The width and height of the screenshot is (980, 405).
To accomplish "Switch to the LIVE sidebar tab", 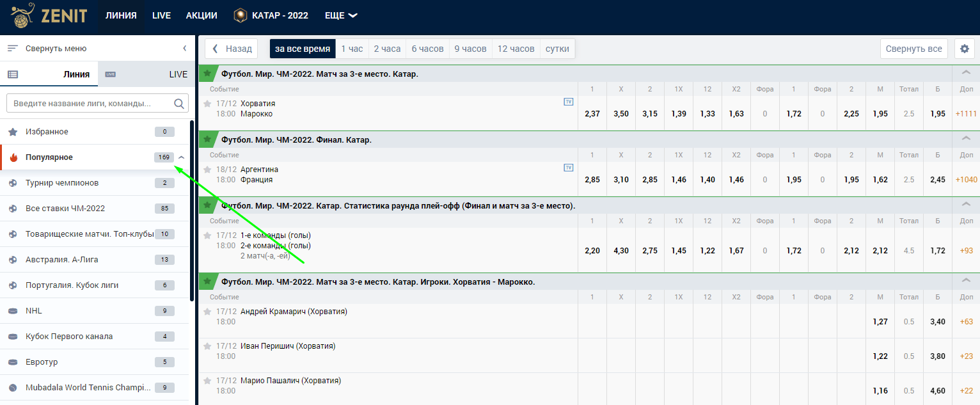I will [x=146, y=74].
